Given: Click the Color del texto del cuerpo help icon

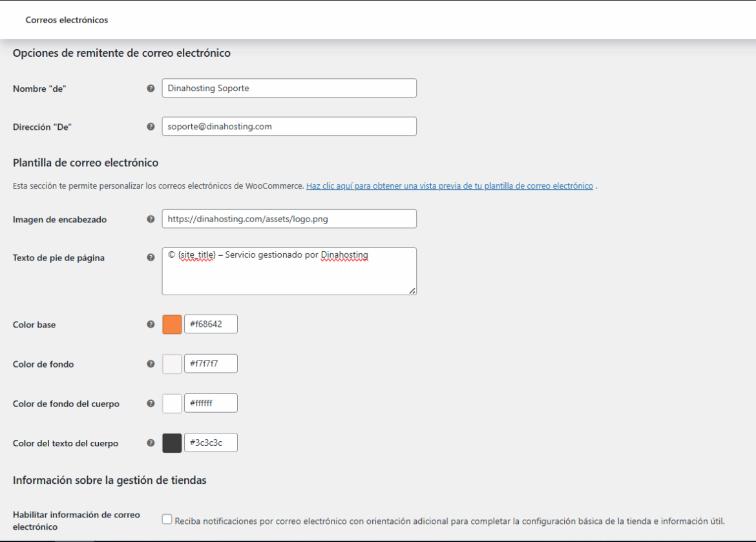Looking at the screenshot, I should [x=151, y=443].
